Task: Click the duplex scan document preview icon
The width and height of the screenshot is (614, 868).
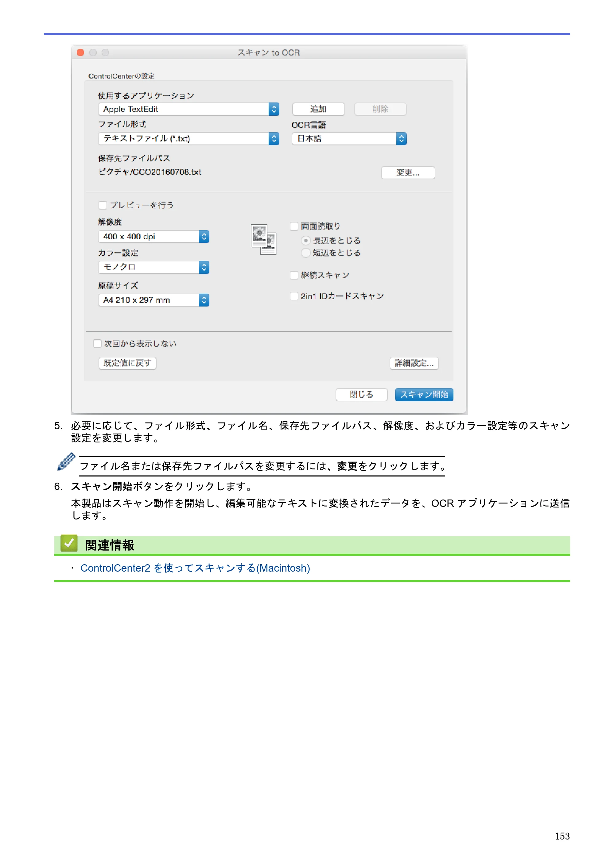Action: 263,239
